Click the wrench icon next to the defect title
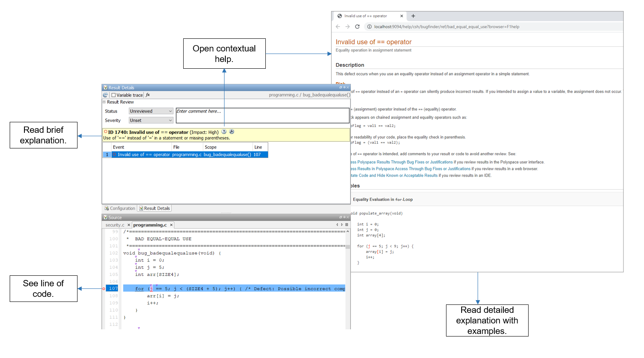This screenshot has height=358, width=644. pos(232,132)
